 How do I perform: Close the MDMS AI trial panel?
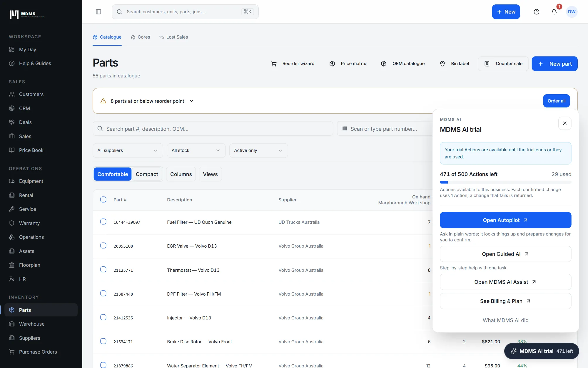(565, 123)
